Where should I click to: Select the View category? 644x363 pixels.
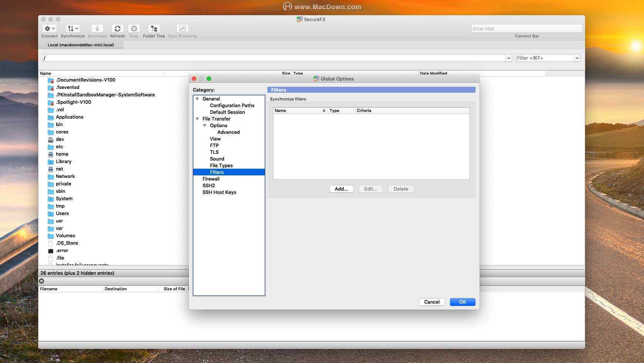coord(215,139)
